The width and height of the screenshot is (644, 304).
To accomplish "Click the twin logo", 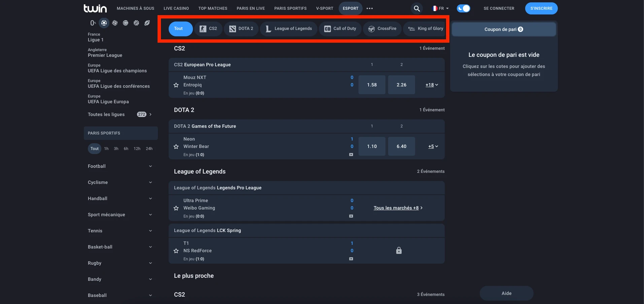I will tap(95, 8).
